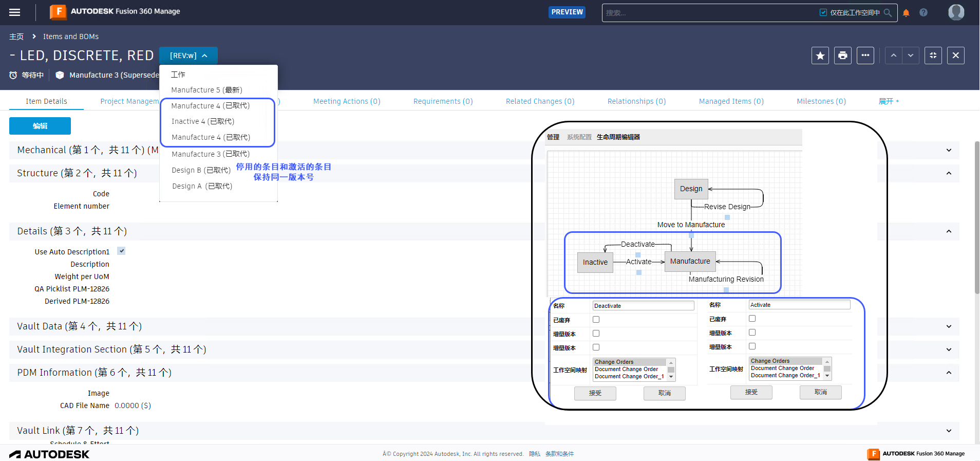Viewport: 980px width, 461px height.
Task: Collapse the Structure section chevron
Action: [949, 173]
